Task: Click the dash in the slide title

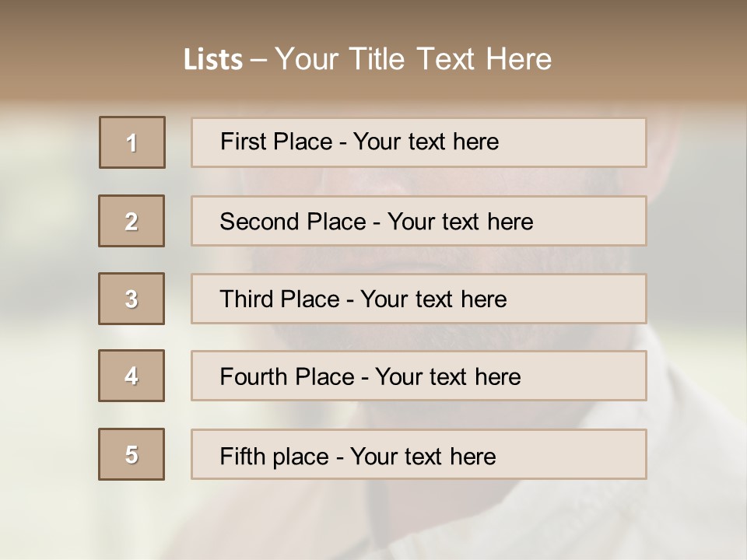Action: pos(258,60)
